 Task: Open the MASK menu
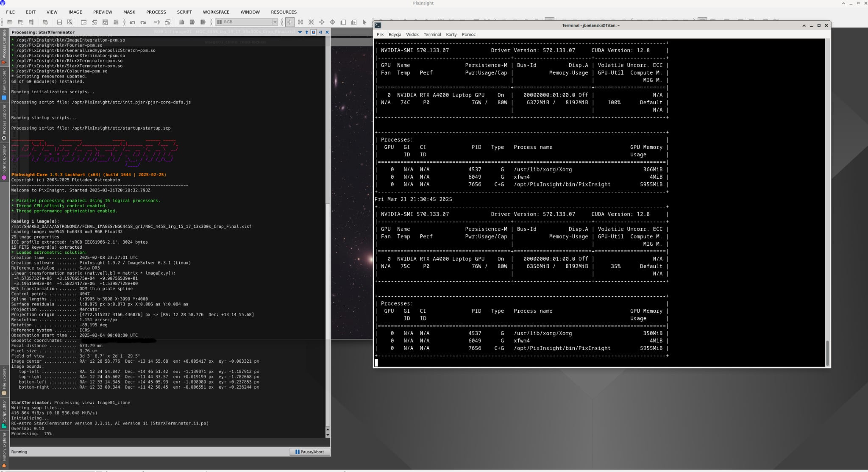(x=129, y=12)
